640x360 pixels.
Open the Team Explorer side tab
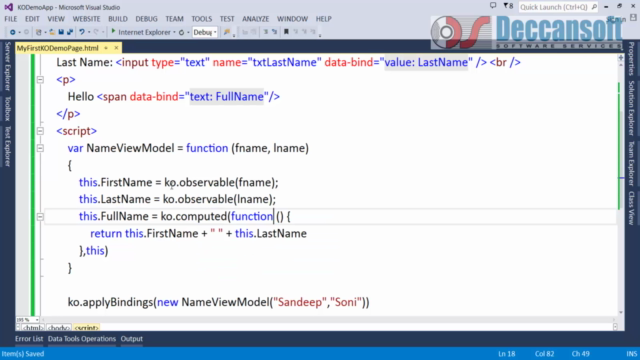[x=631, y=163]
